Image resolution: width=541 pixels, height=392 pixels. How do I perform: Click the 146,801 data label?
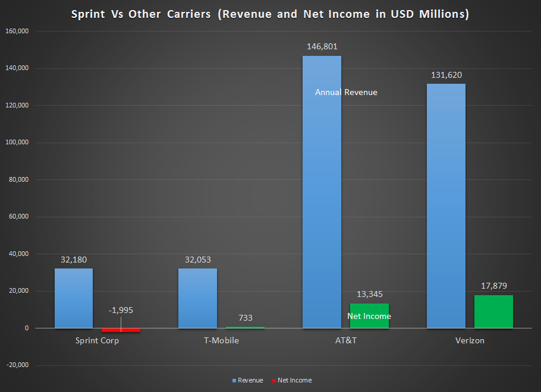(x=322, y=46)
